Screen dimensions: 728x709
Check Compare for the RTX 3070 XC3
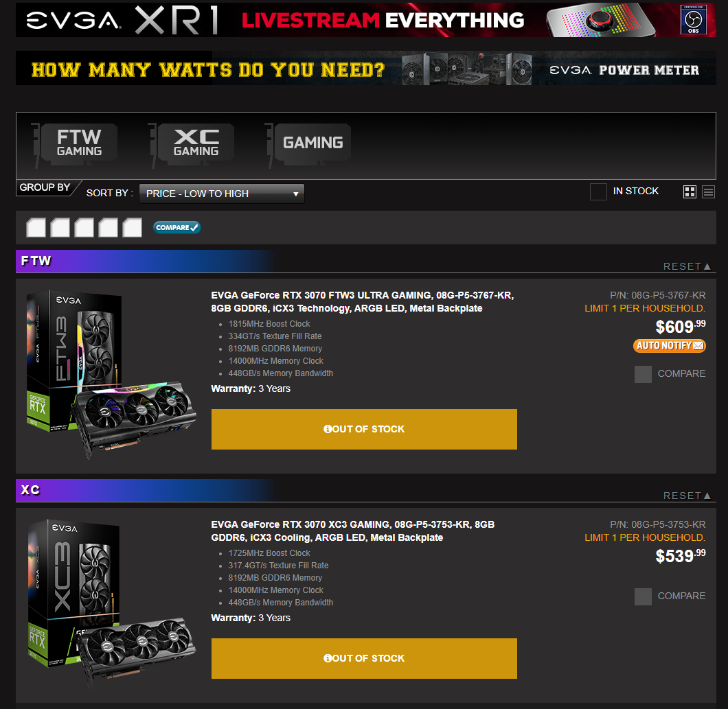643,596
